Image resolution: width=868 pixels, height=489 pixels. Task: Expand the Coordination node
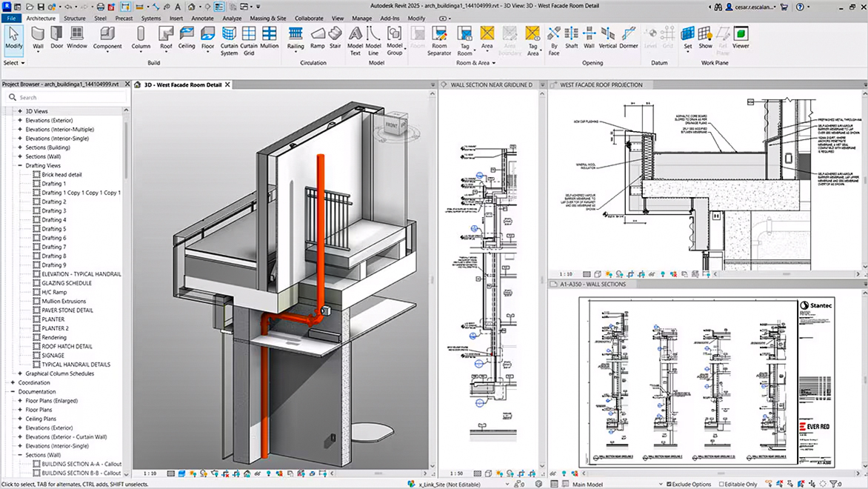13,382
